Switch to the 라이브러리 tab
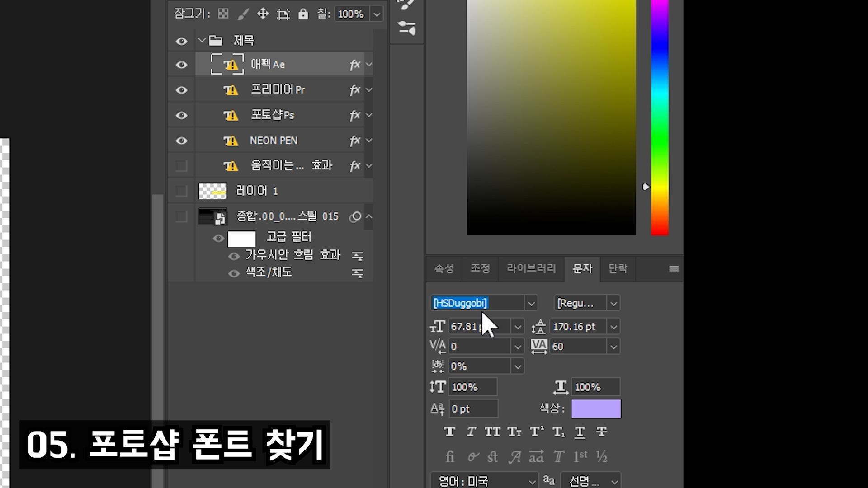The width and height of the screenshot is (868, 488). (531, 269)
